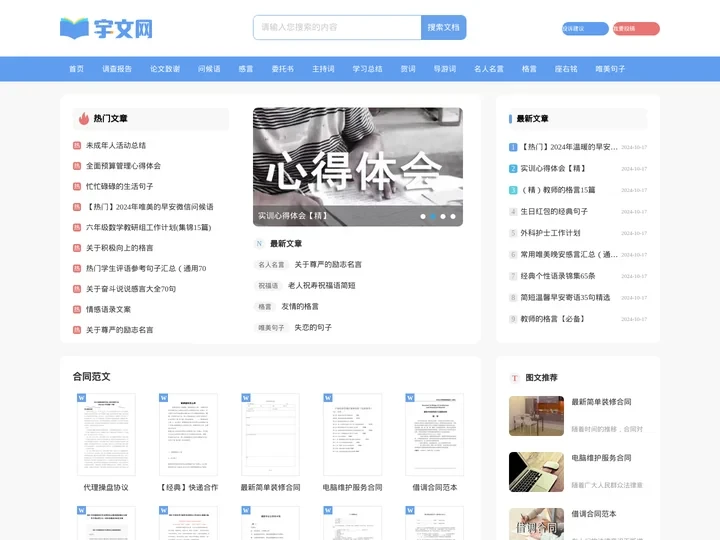Image resolution: width=720 pixels, height=540 pixels.
Task: Click rank badge 4 beside 生日红包的经典句子
Action: tap(513, 212)
